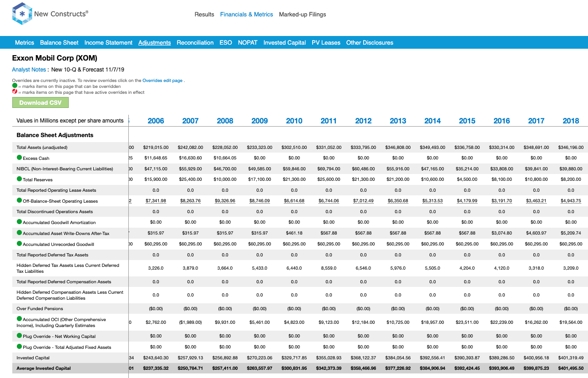Click green dot beside Accumulated OCI row

(19, 319)
